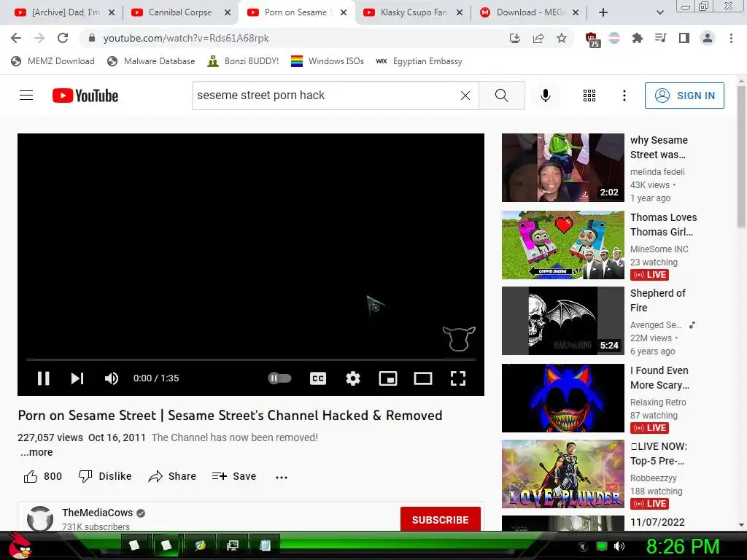This screenshot has height=560, width=747.
Task: Switch to '[Archive] Dad, I'm' tab
Action: tap(64, 12)
